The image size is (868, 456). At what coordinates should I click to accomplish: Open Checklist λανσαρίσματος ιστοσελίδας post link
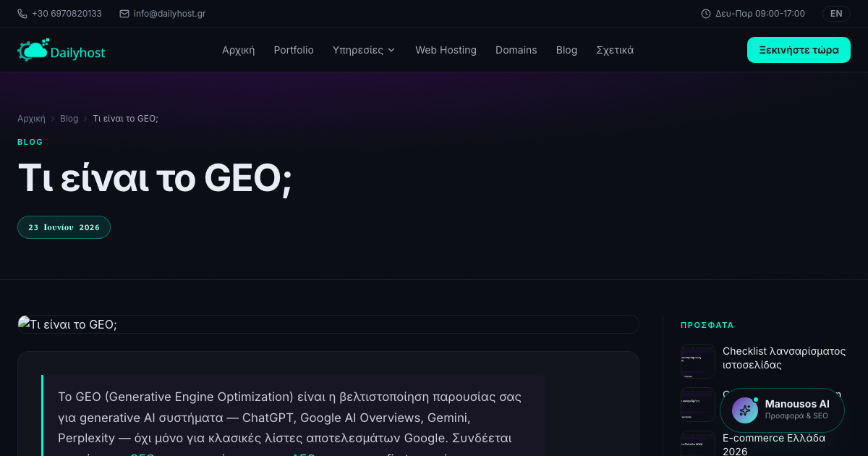pyautogui.click(x=784, y=358)
